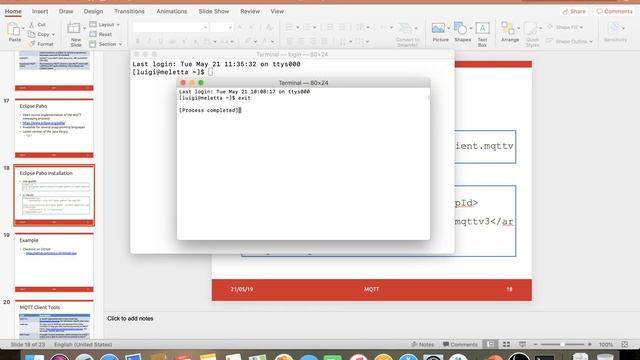Select slide 18 Eclipse Paho Installation thumbnail
640x360 pixels.
54,196
